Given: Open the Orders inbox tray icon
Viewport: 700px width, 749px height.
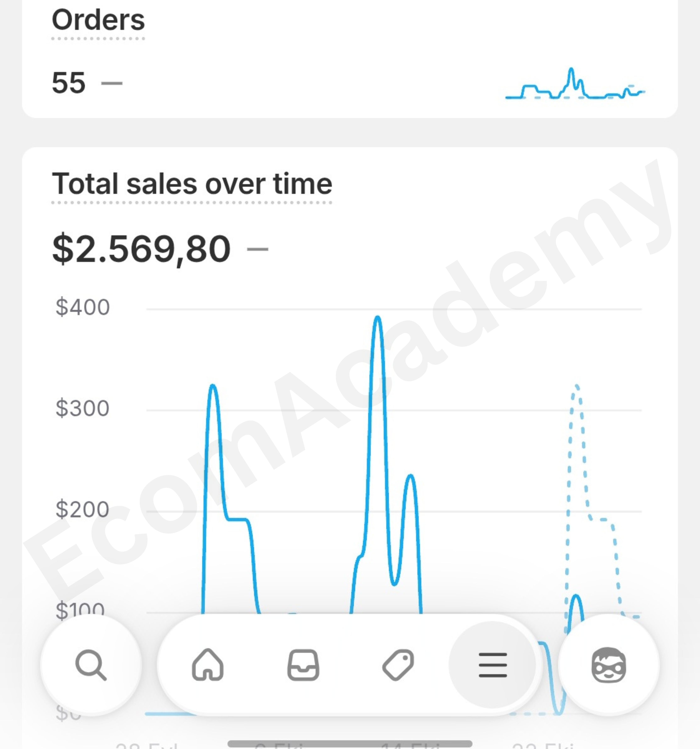Looking at the screenshot, I should click(x=303, y=665).
